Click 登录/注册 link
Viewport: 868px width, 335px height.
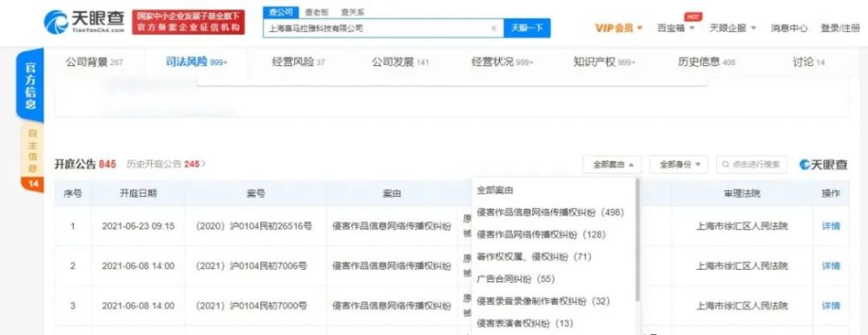point(839,28)
